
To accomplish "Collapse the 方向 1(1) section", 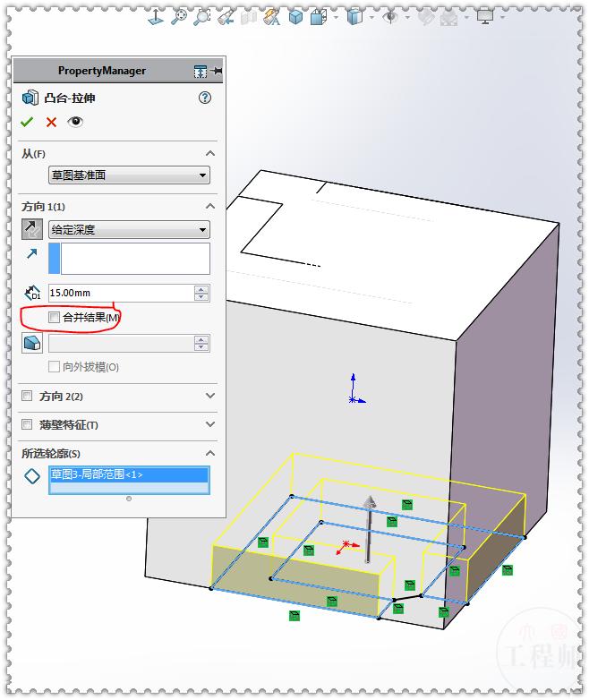I will pos(210,206).
